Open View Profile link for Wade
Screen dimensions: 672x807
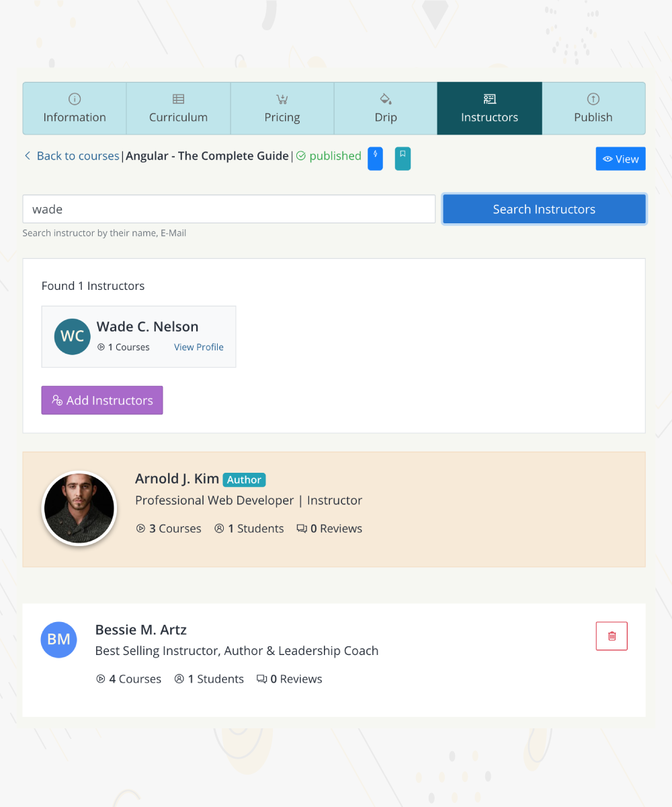pyautogui.click(x=199, y=347)
